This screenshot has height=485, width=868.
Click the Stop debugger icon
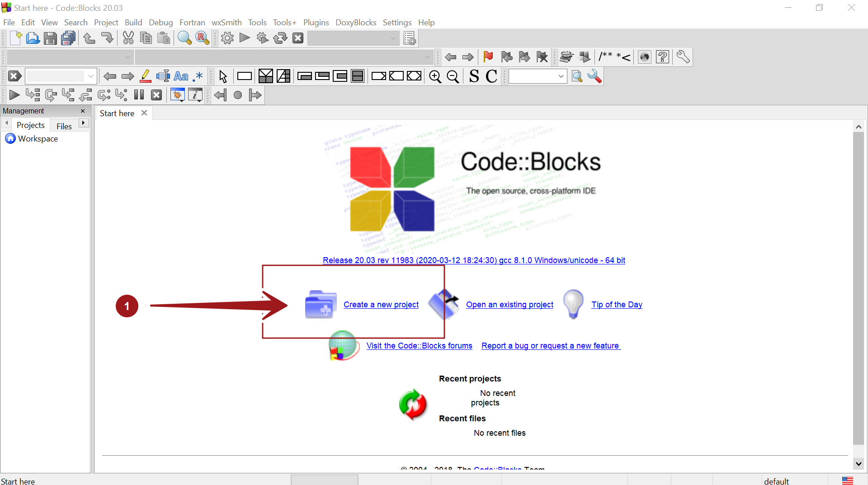coord(156,95)
